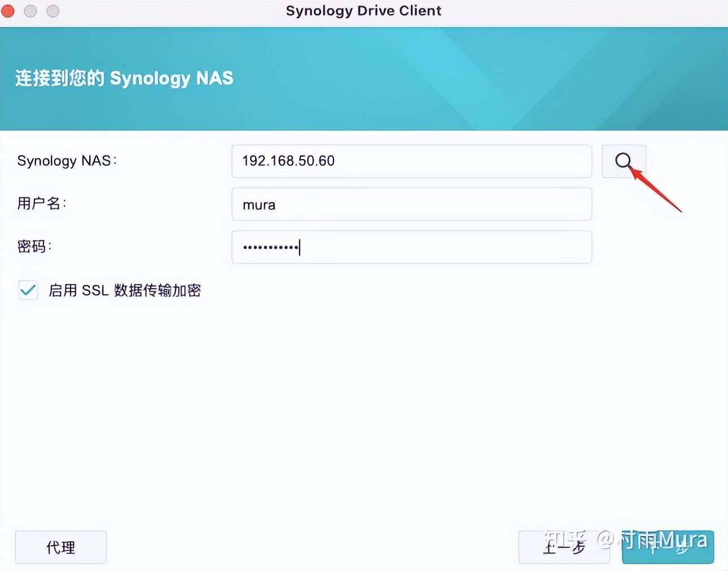
Task: Use the magnifier to discover Synology NAS on network
Action: point(623,161)
